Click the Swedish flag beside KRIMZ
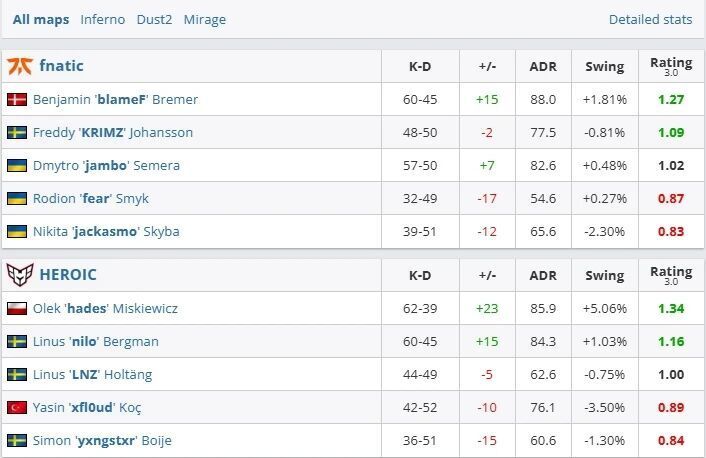This screenshot has height=458, width=706. click(17, 133)
